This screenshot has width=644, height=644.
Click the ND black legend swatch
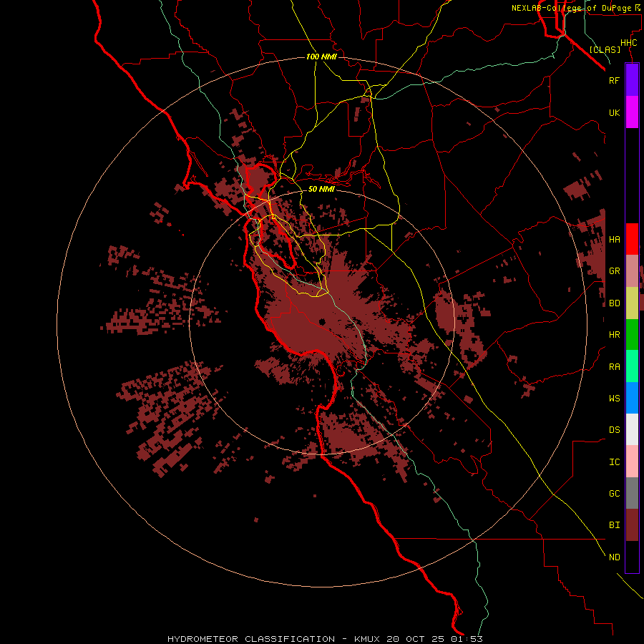pos(632,557)
